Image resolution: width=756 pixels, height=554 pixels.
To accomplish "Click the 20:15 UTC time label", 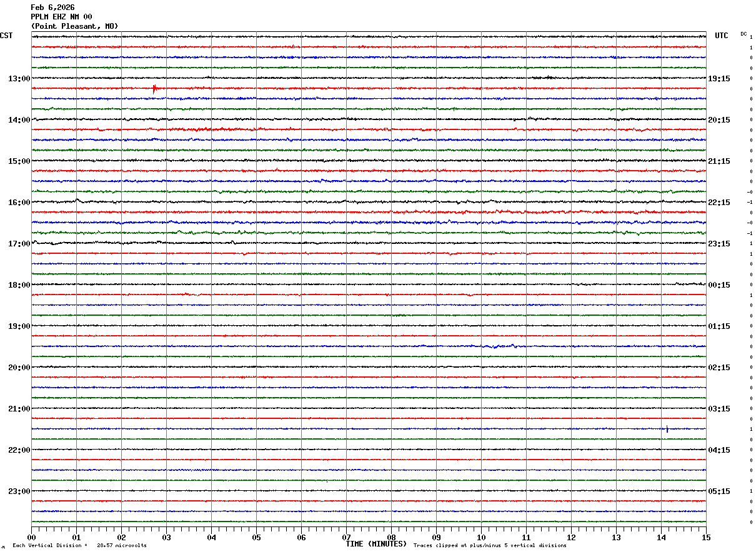I will pyautogui.click(x=719, y=120).
